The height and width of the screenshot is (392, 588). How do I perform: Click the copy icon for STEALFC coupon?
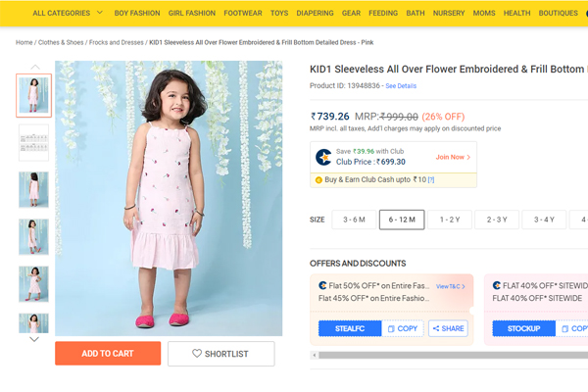point(392,329)
